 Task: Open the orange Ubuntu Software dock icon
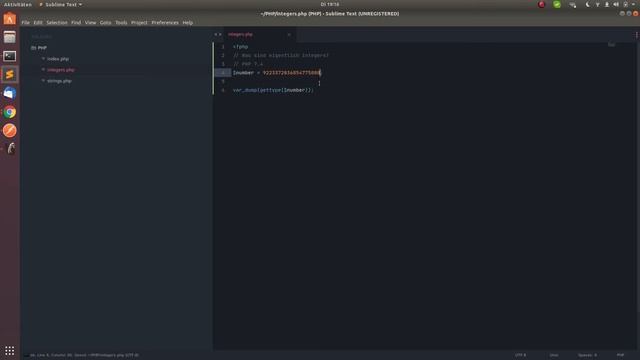point(10,19)
